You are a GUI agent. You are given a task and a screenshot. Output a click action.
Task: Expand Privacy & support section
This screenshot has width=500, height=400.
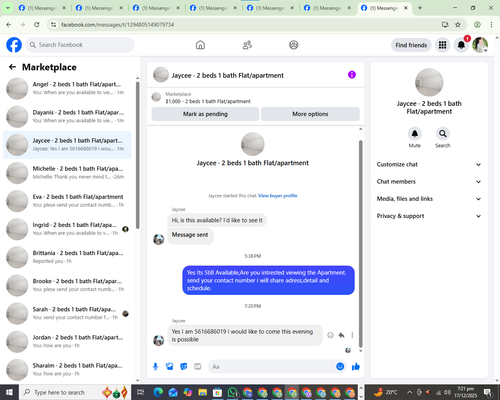pos(429,216)
